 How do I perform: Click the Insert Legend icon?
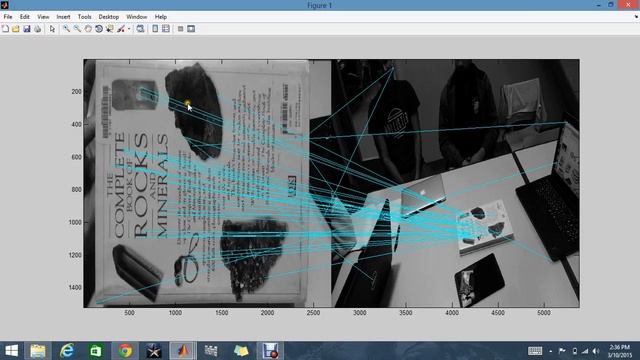[x=166, y=29]
